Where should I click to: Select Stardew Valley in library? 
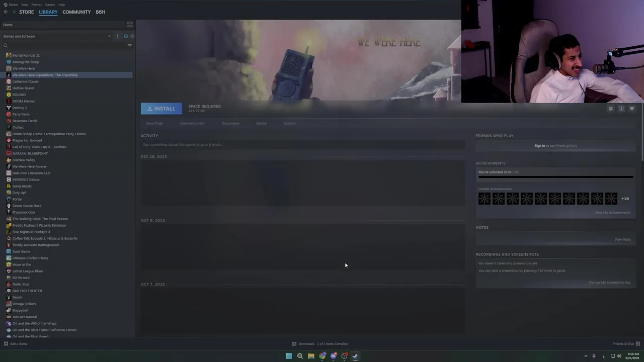click(x=24, y=160)
